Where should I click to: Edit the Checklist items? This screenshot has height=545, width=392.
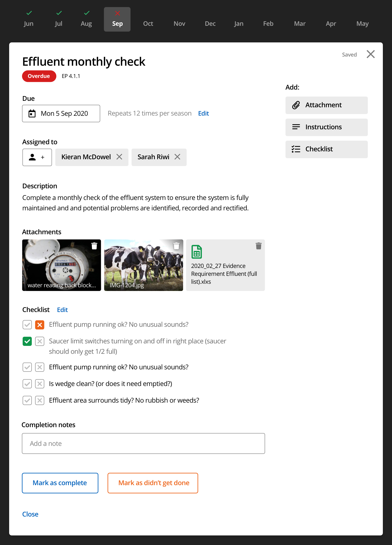(x=62, y=310)
